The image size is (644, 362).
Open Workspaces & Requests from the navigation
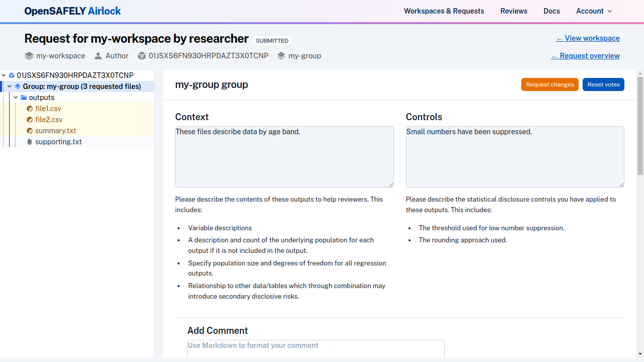[444, 11]
